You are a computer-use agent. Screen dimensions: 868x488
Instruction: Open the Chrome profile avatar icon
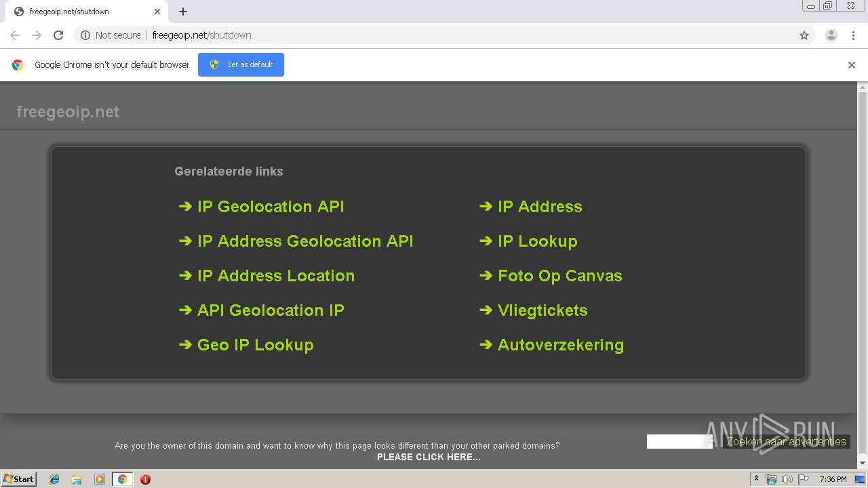(x=831, y=35)
